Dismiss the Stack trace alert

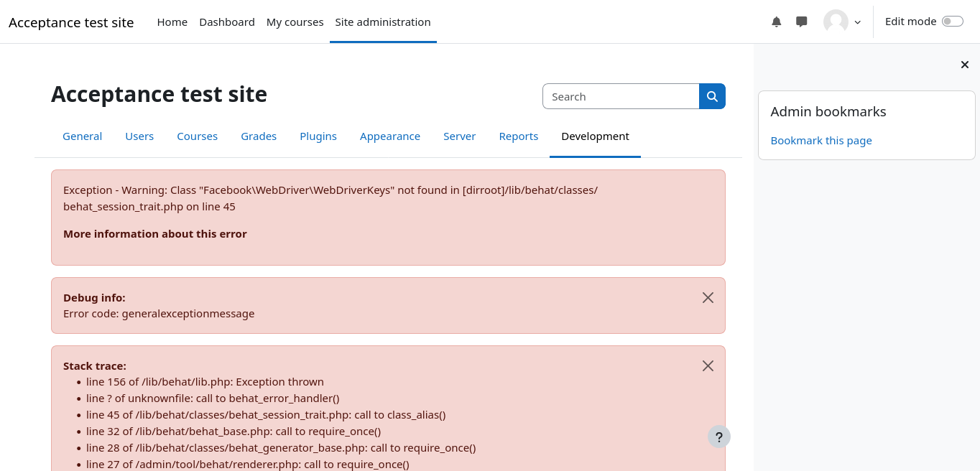(708, 365)
